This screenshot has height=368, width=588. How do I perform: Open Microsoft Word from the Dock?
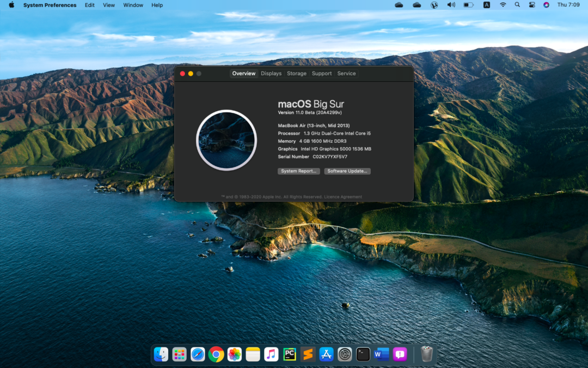[x=381, y=354]
